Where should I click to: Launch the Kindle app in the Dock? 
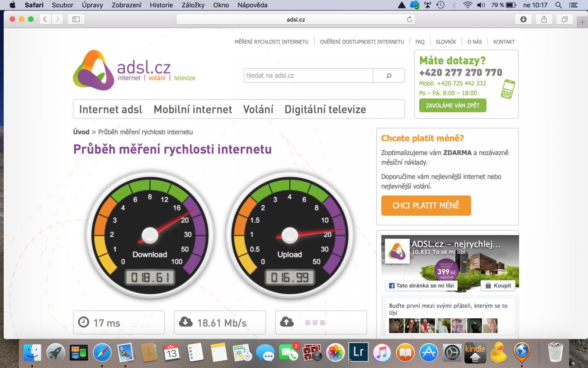click(475, 353)
